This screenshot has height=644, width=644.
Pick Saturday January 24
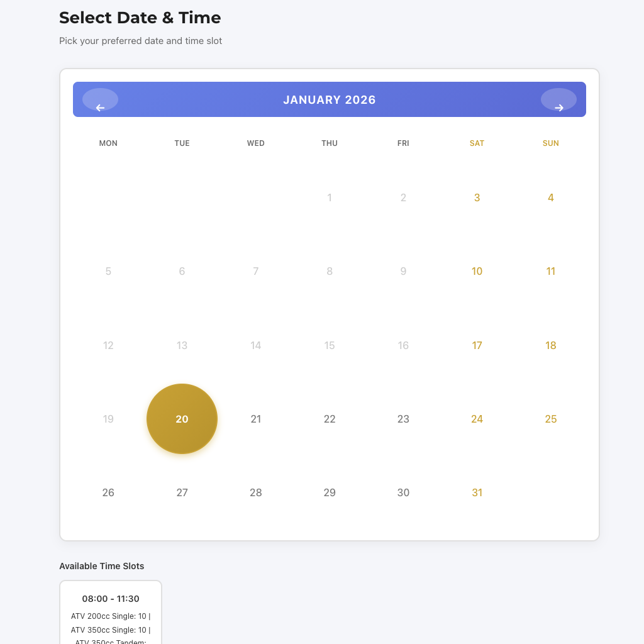(477, 419)
